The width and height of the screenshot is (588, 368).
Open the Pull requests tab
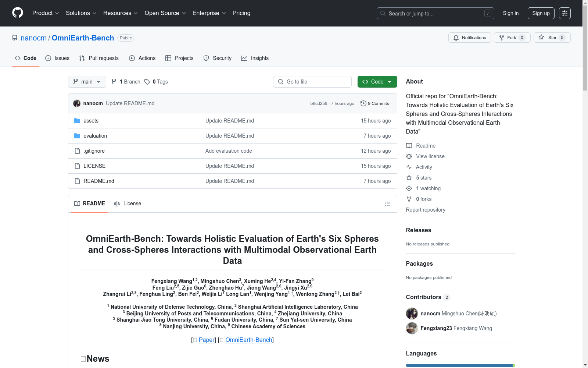coord(99,58)
